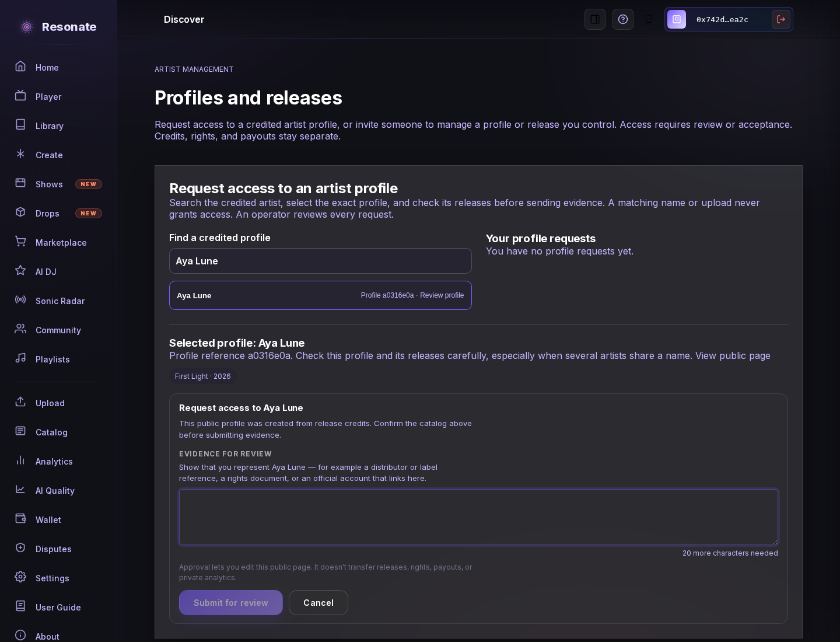This screenshot has width=840, height=642.
Task: Click the '20 more characters needed' counter
Action: (730, 553)
